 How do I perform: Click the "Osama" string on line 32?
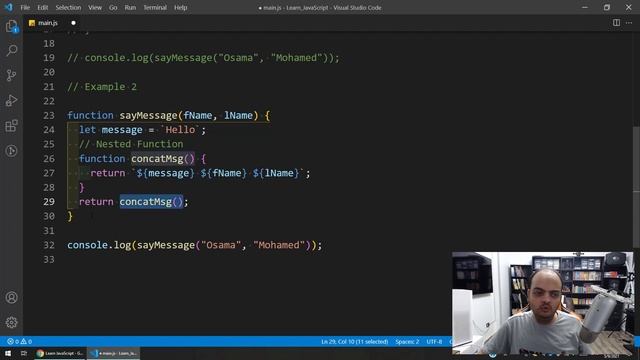click(x=221, y=245)
